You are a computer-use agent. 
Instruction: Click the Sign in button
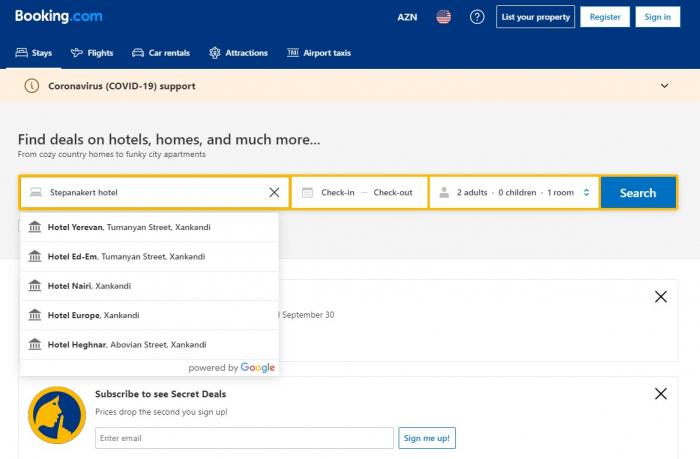658,17
